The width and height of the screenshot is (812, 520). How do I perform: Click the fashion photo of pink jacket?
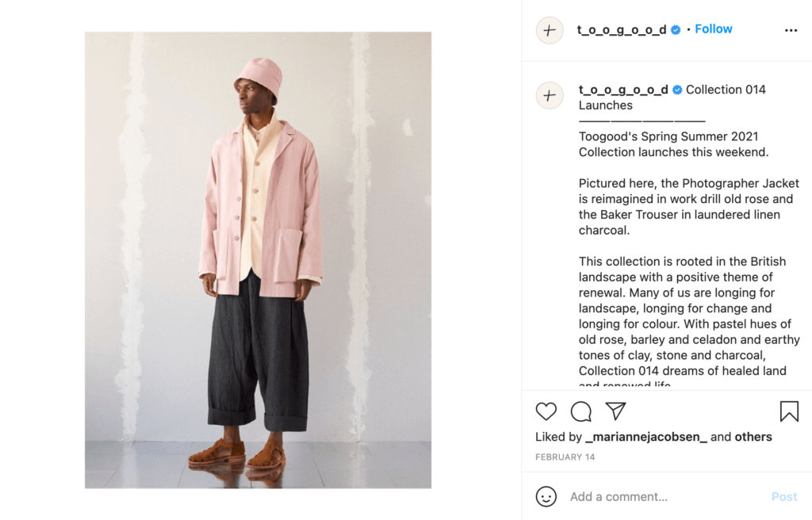point(258,260)
